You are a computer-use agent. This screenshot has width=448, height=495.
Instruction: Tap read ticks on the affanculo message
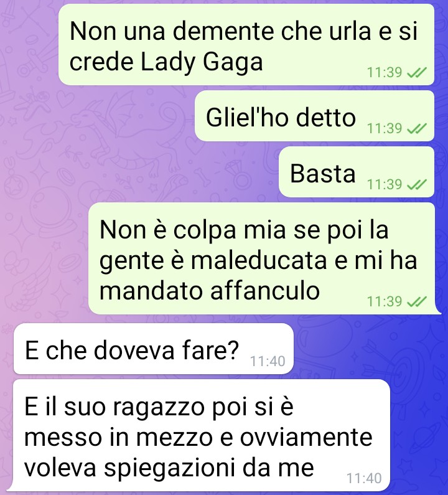[x=416, y=301]
